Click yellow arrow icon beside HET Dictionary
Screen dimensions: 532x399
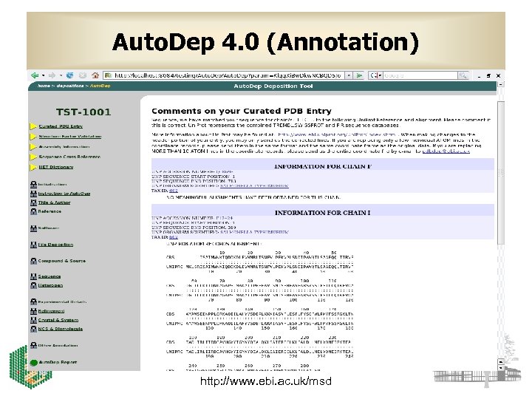33,167
